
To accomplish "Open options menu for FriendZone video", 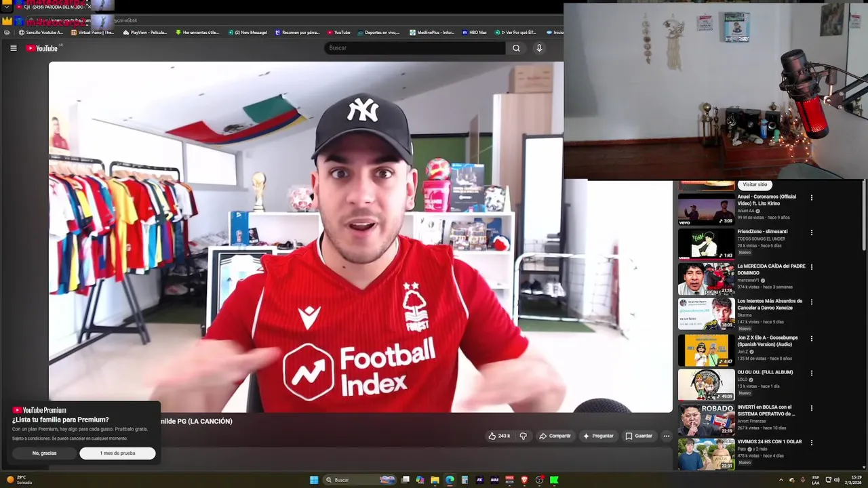I will (x=811, y=232).
